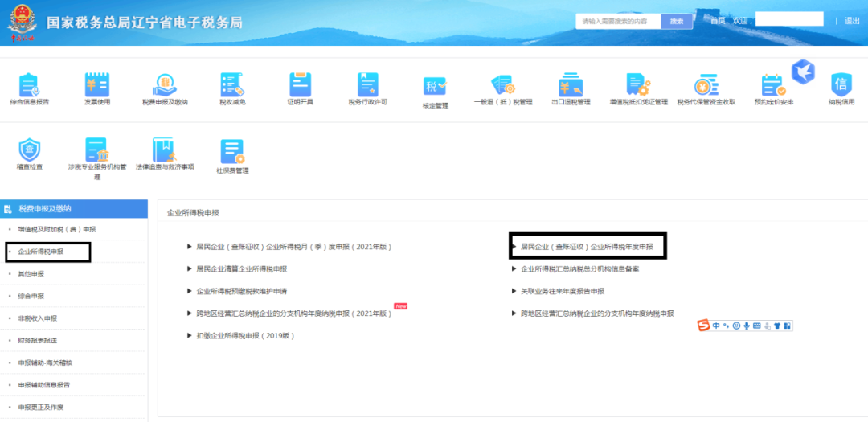Click the 出口退税管理 icon

(x=571, y=85)
